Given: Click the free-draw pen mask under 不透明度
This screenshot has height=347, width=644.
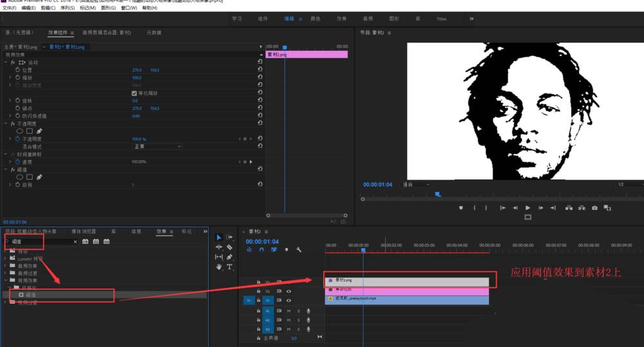Looking at the screenshot, I should coord(39,131).
